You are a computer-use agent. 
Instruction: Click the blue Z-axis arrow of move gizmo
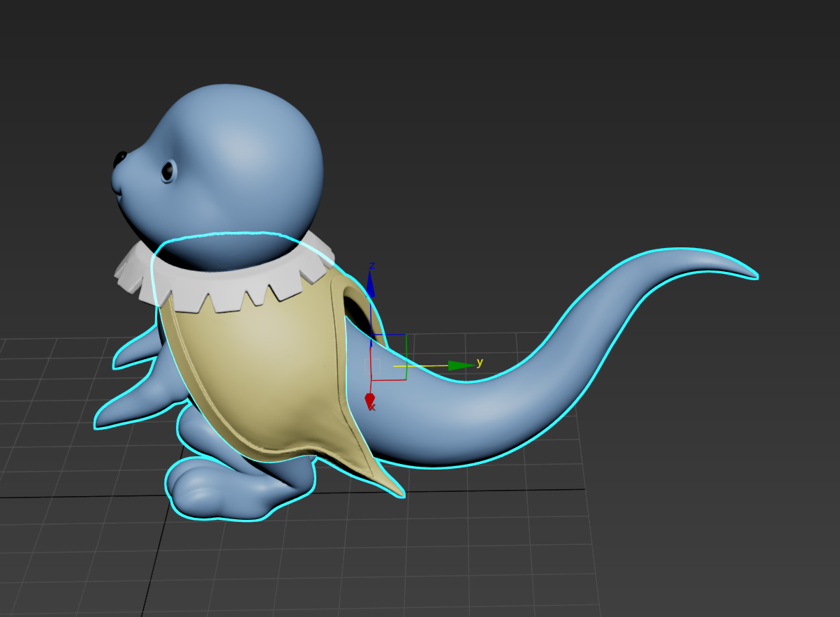(x=370, y=284)
